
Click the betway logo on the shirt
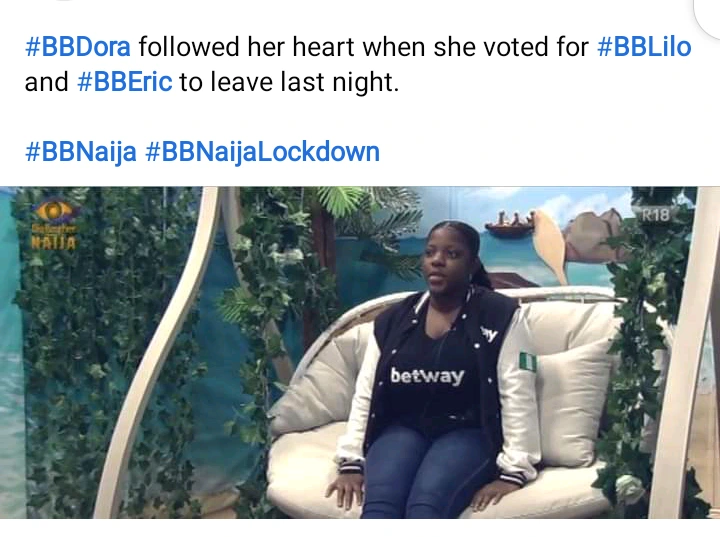427,376
